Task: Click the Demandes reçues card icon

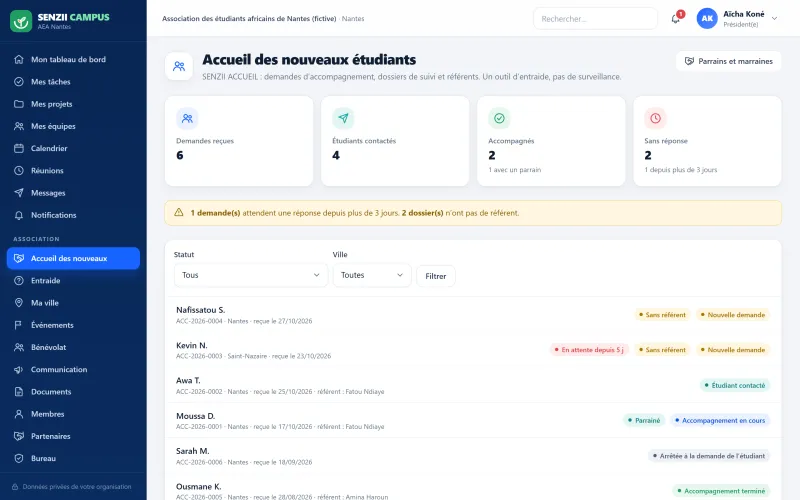Action: [x=187, y=118]
